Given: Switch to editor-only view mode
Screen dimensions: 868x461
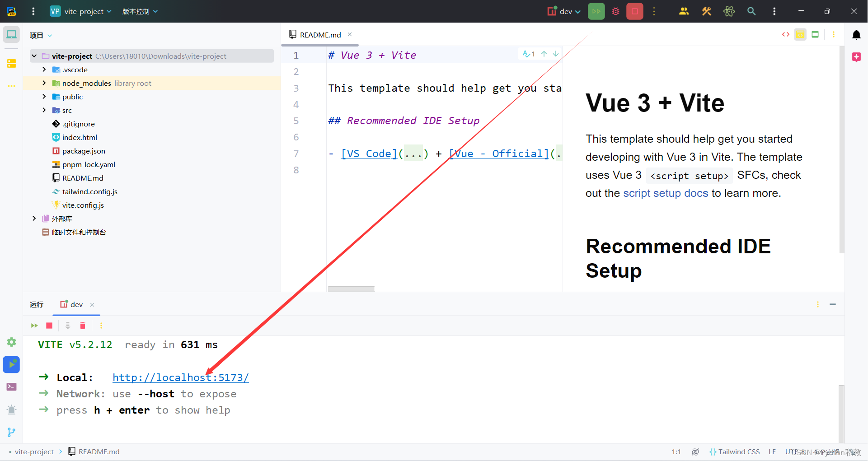Looking at the screenshot, I should [786, 34].
